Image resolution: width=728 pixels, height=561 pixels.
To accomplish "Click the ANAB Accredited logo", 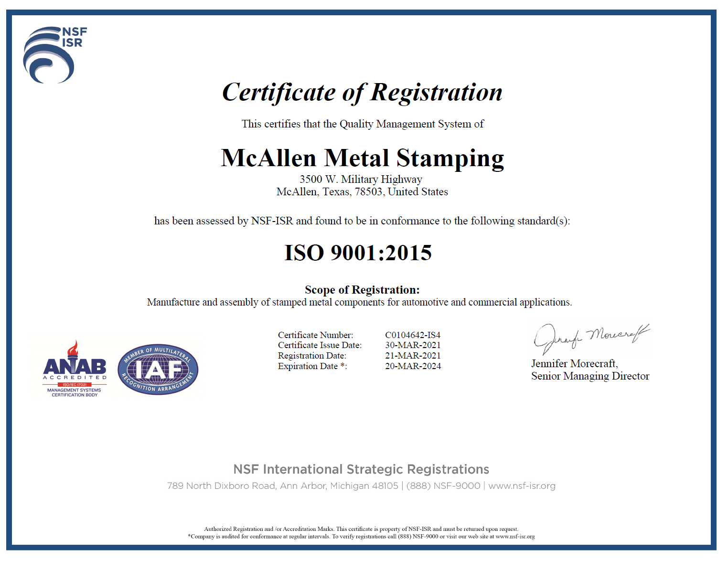I will [x=75, y=369].
